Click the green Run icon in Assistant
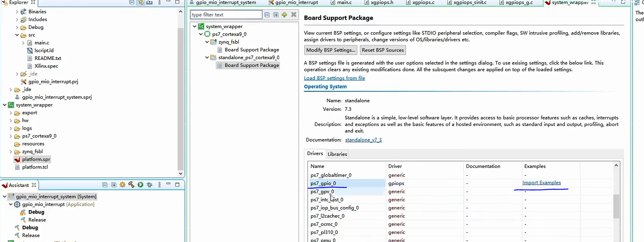This screenshot has height=242, width=644. [140, 185]
